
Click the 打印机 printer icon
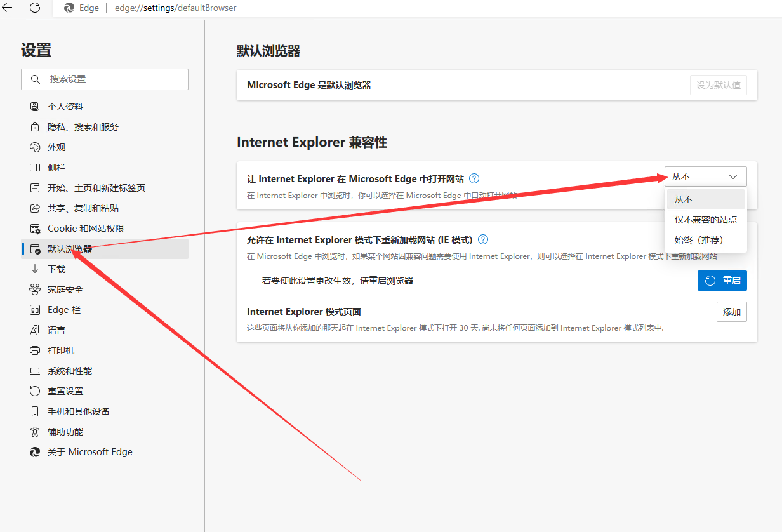coord(35,350)
